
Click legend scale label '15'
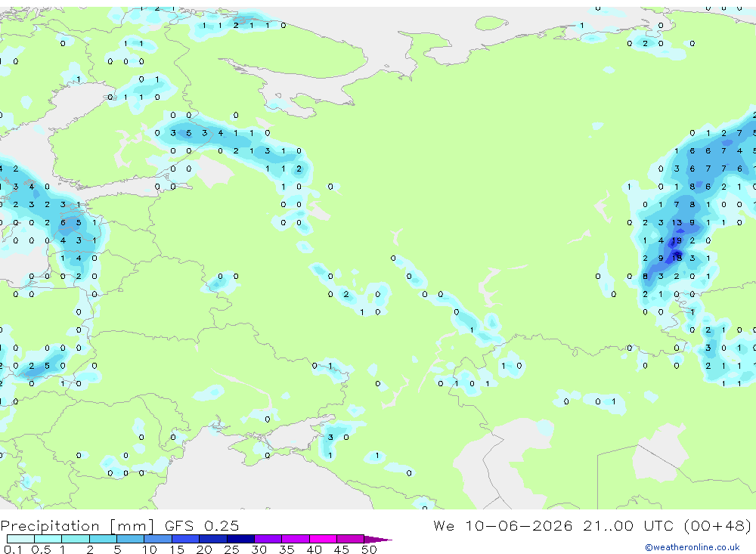click(177, 549)
